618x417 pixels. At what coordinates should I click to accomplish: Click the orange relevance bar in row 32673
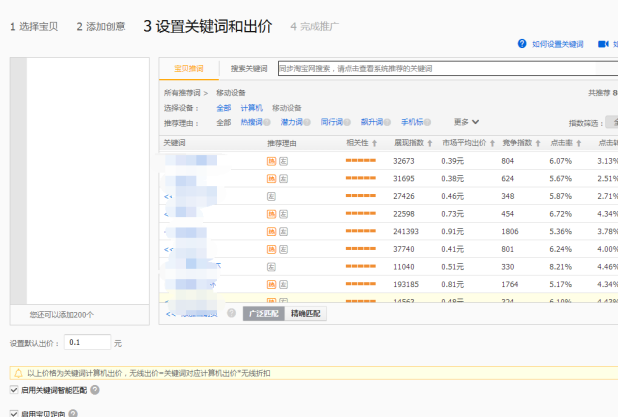[x=361, y=160]
